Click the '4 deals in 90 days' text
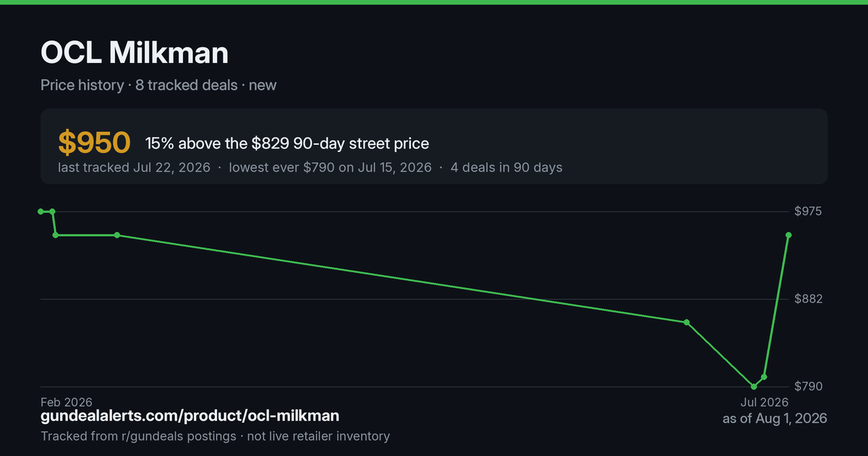The image size is (868, 456). click(x=506, y=167)
